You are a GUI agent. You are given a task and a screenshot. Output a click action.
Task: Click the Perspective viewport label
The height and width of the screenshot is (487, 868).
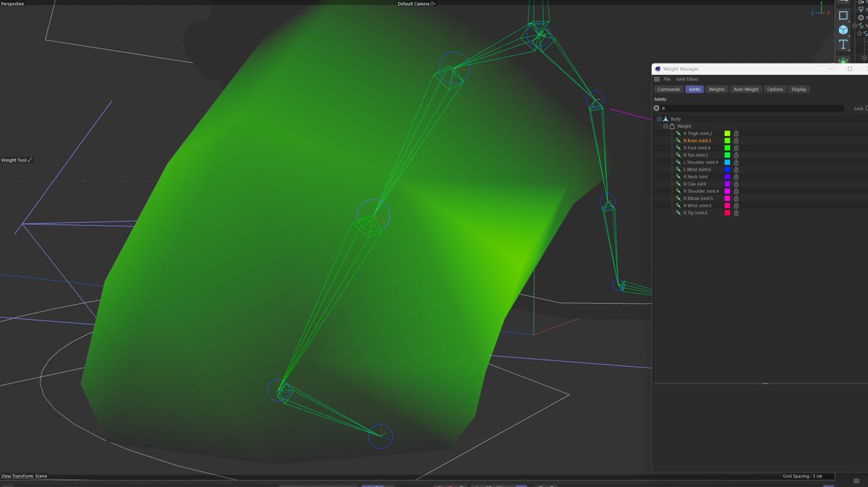[x=12, y=4]
